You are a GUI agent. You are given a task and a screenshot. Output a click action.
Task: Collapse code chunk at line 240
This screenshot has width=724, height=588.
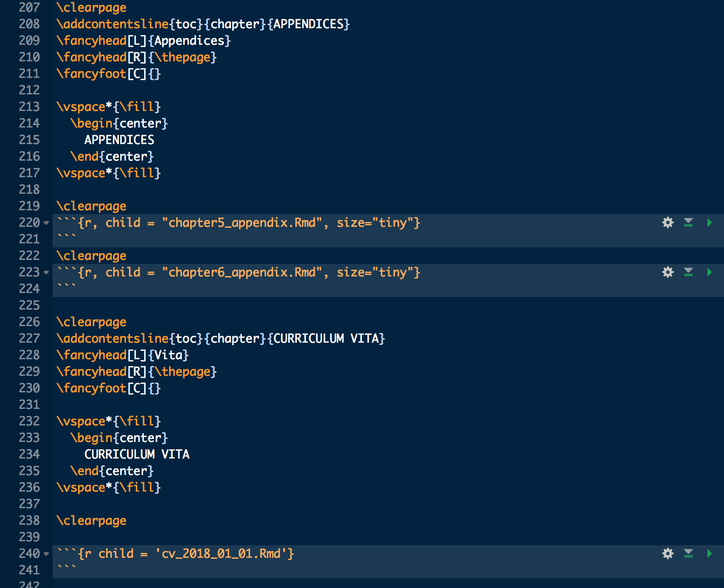pyautogui.click(x=46, y=554)
